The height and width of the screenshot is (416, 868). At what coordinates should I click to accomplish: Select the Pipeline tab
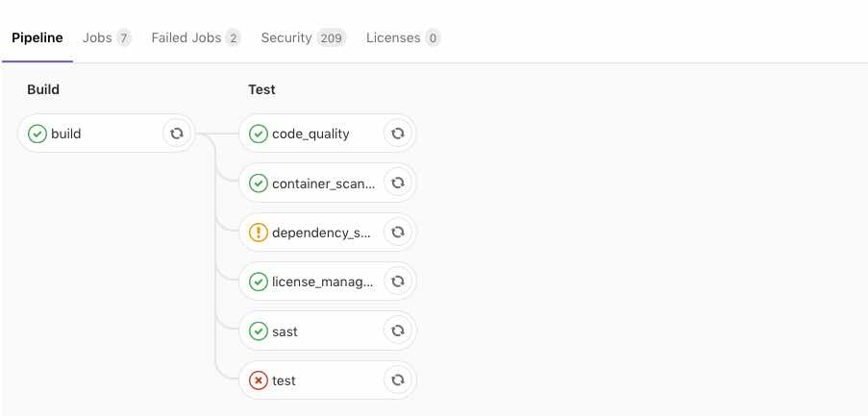[37, 38]
